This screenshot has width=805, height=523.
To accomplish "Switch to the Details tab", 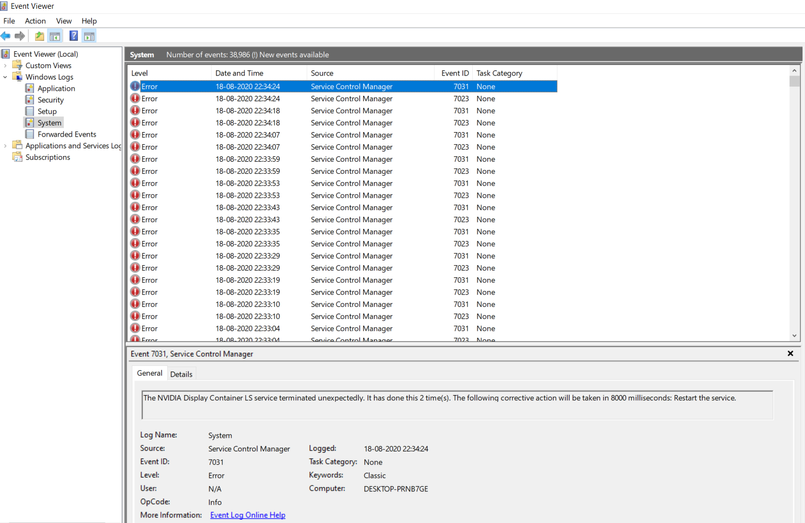I will coord(181,374).
